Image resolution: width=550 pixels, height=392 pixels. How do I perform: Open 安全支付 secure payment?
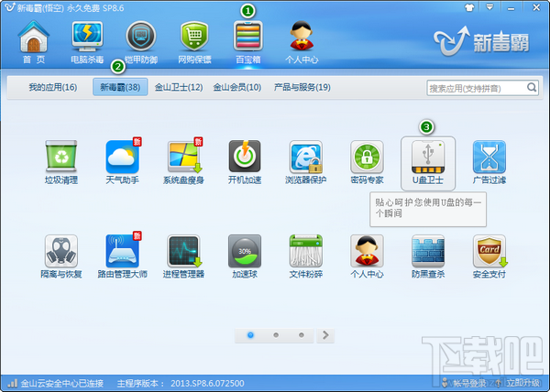[x=489, y=256]
